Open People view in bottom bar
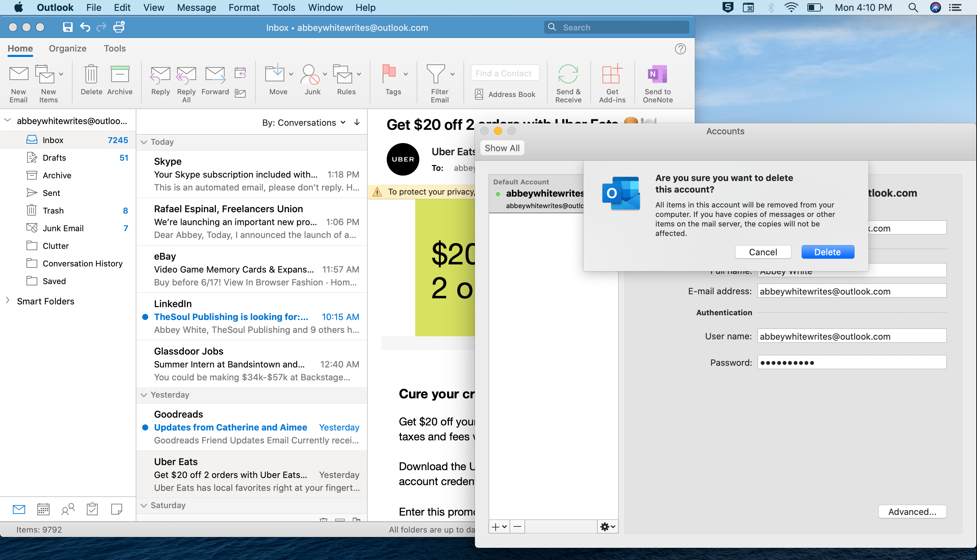The width and height of the screenshot is (977, 560). (68, 509)
